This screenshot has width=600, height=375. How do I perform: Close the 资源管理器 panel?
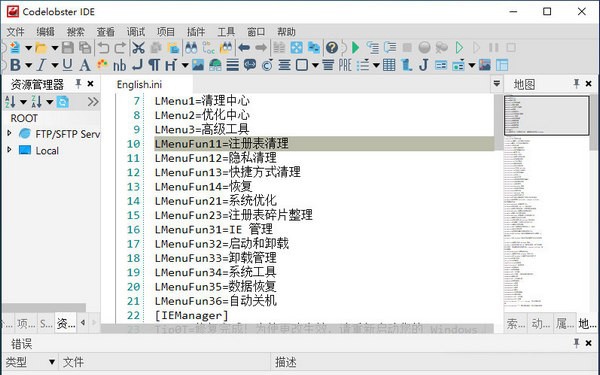pos(91,83)
